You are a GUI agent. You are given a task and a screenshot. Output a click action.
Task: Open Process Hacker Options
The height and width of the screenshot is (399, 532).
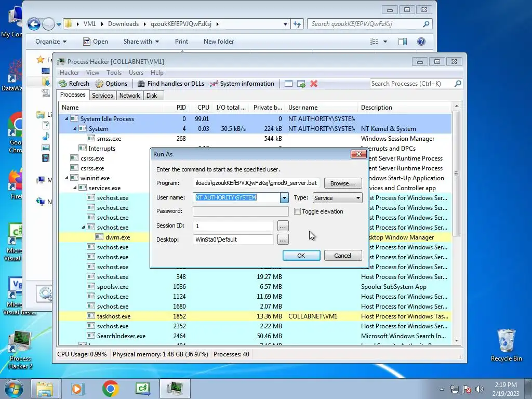[x=111, y=84]
